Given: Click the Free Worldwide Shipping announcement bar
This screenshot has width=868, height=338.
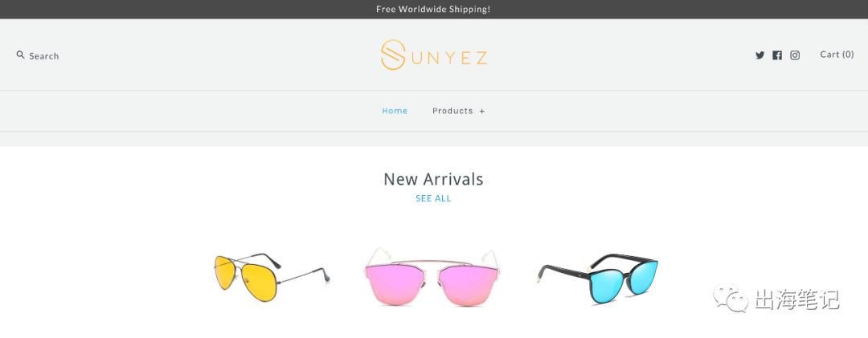Looking at the screenshot, I should pos(434,10).
